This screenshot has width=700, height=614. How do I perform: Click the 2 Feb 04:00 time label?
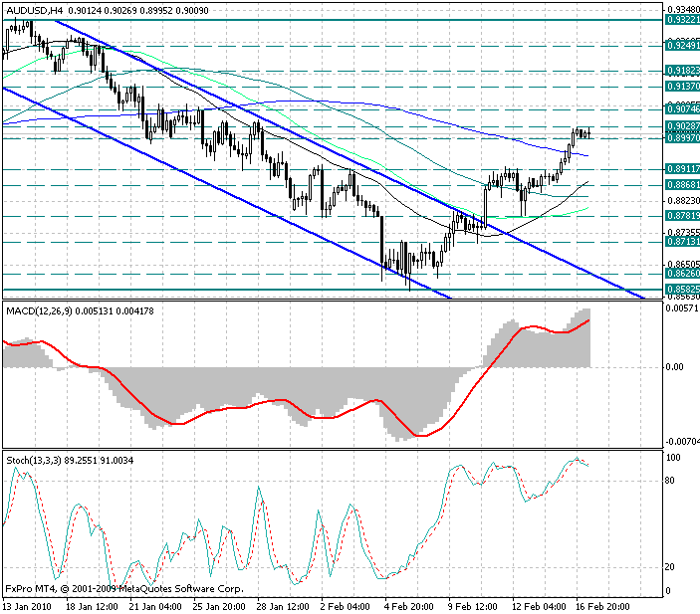pyautogui.click(x=346, y=607)
